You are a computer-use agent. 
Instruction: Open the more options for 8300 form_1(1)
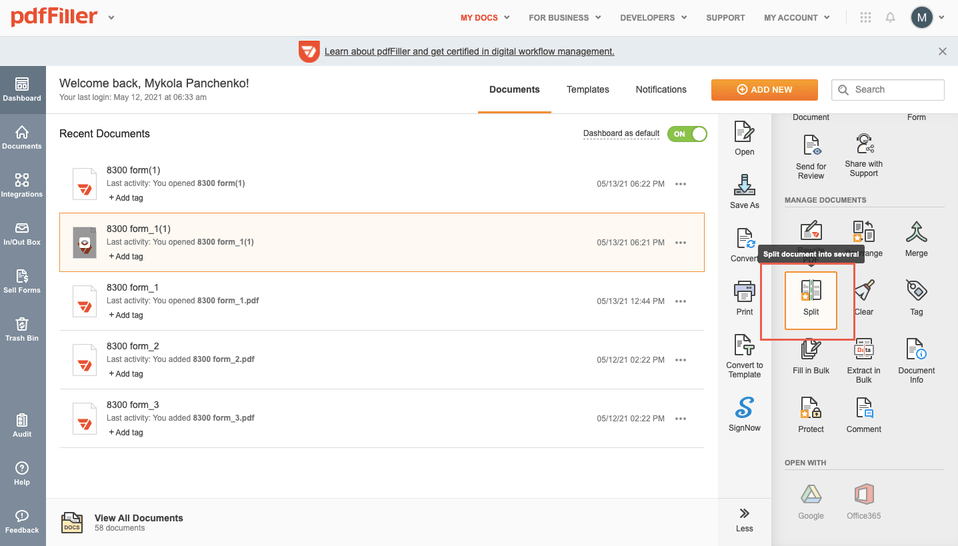tap(681, 242)
